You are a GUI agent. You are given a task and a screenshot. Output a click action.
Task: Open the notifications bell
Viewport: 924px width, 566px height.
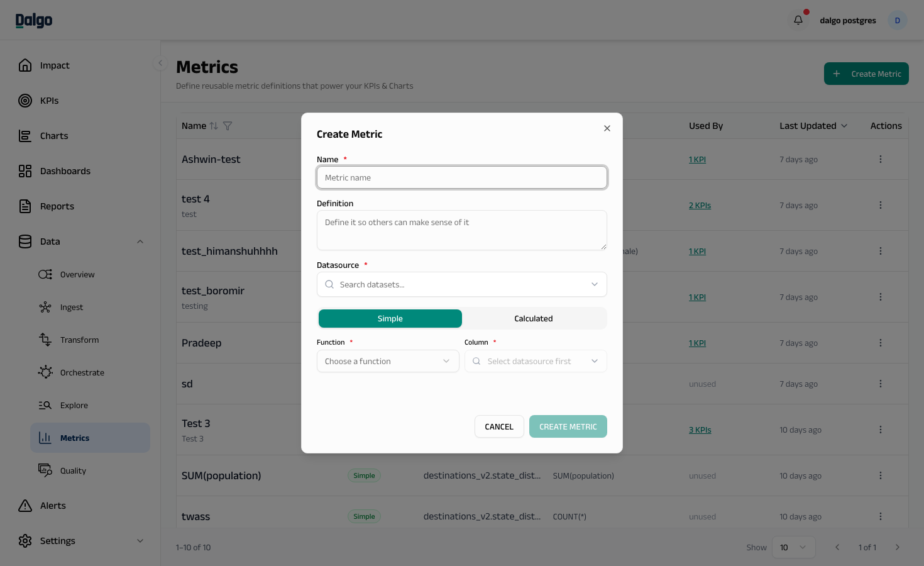click(798, 20)
